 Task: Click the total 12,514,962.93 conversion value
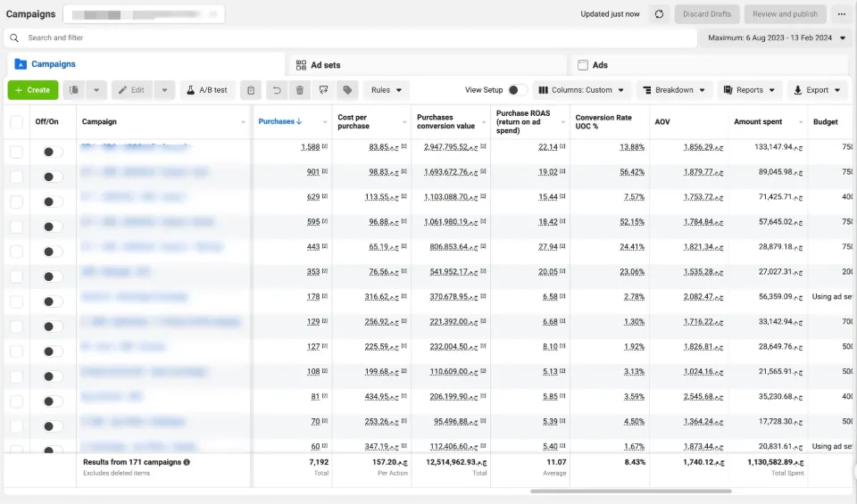click(x=456, y=462)
